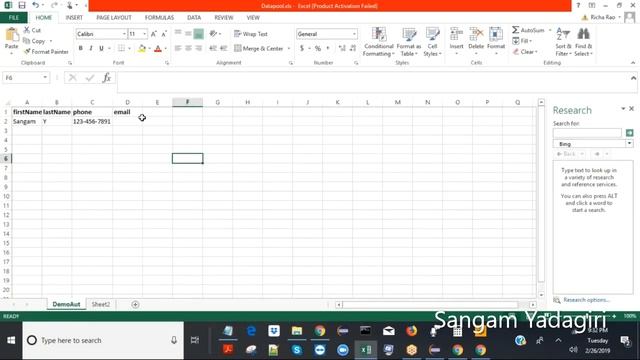Open Find & Select binoculars menu

(x=583, y=42)
